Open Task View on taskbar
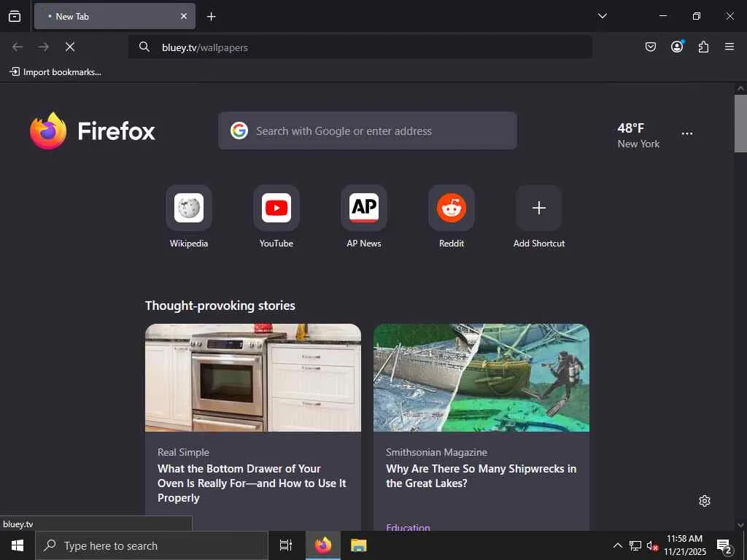747x560 pixels. click(x=286, y=545)
